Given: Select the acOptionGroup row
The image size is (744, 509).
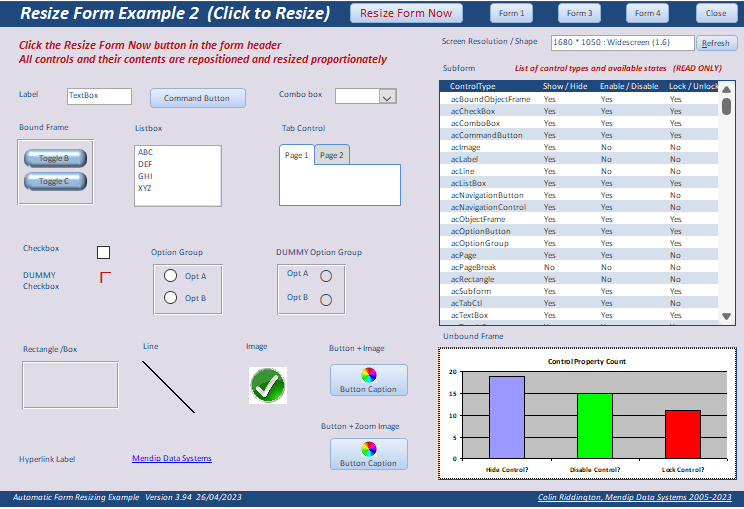Looking at the screenshot, I should pyautogui.click(x=579, y=243).
